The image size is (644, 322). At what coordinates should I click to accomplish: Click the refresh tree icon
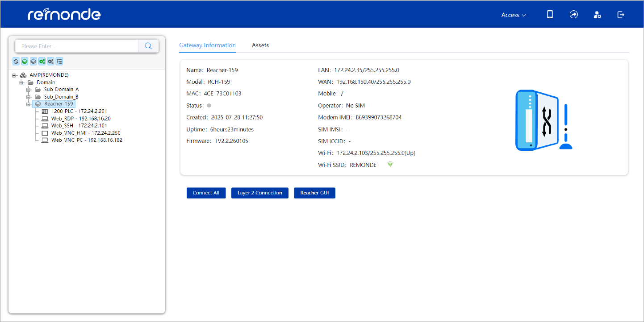[16, 61]
